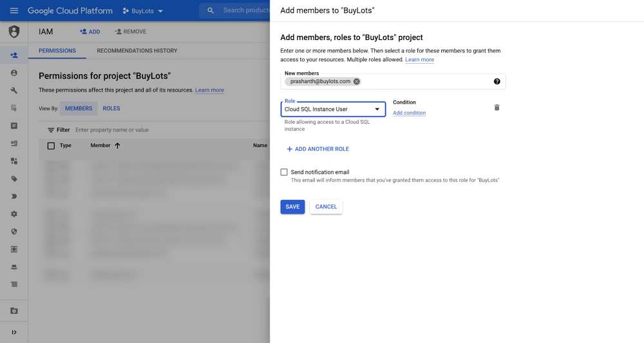The image size is (644, 343).
Task: Open the identity-aware proxy grid icon
Action: tap(14, 250)
